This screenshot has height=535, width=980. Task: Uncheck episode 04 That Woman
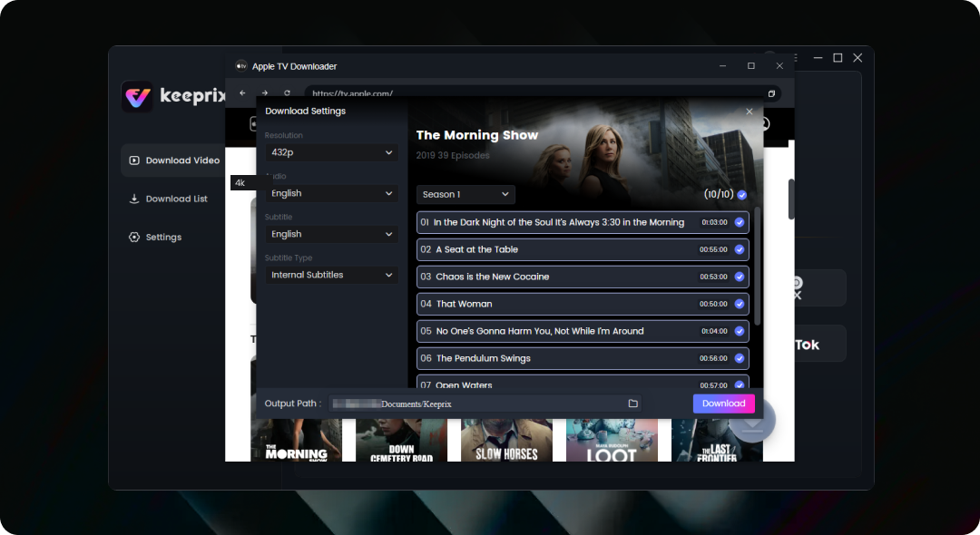pyautogui.click(x=740, y=304)
